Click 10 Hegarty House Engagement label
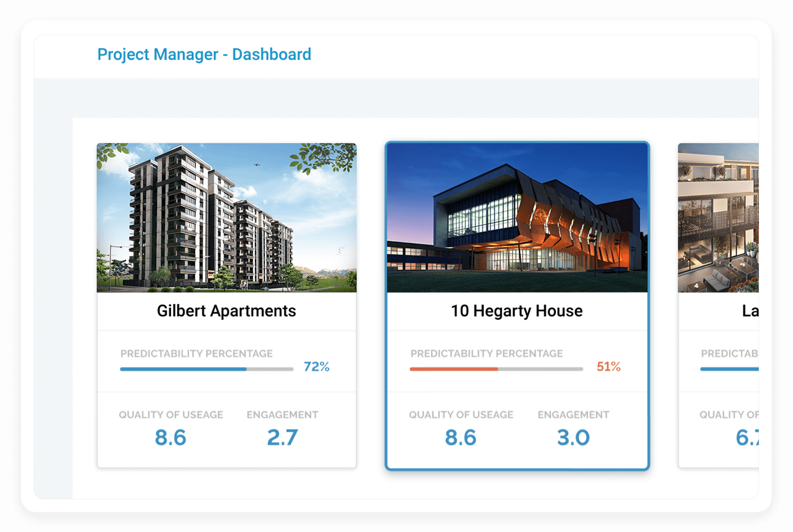The width and height of the screenshot is (793, 532). click(573, 415)
